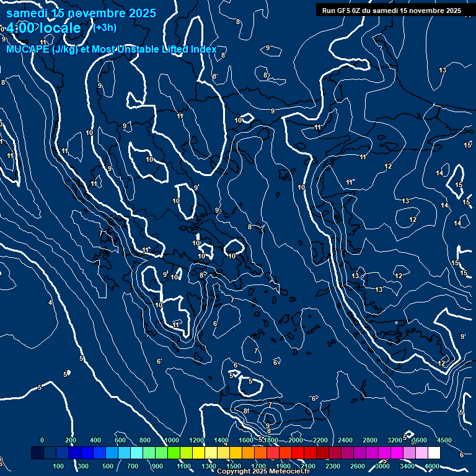This screenshot has height=476, width=476.
Task: Click the 'MUCAPE (J/kg) et Most Unstable Lifted Index' title
Action: tap(112, 49)
